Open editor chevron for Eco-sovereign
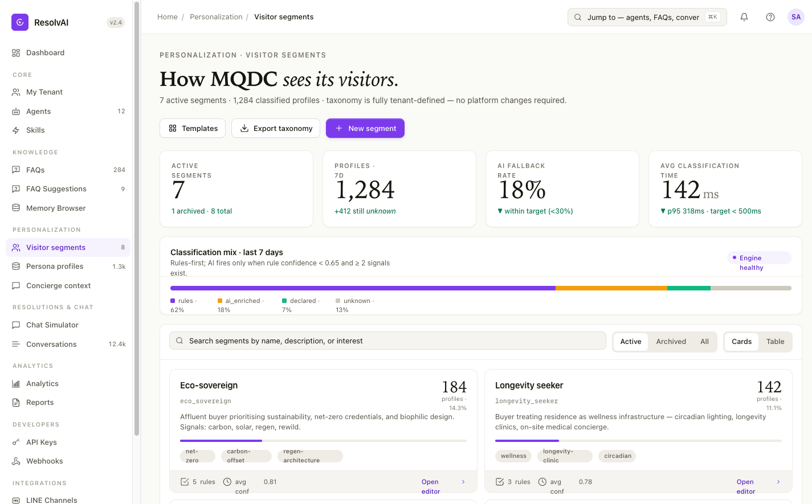Image resolution: width=812 pixels, height=504 pixels. pos(463,482)
